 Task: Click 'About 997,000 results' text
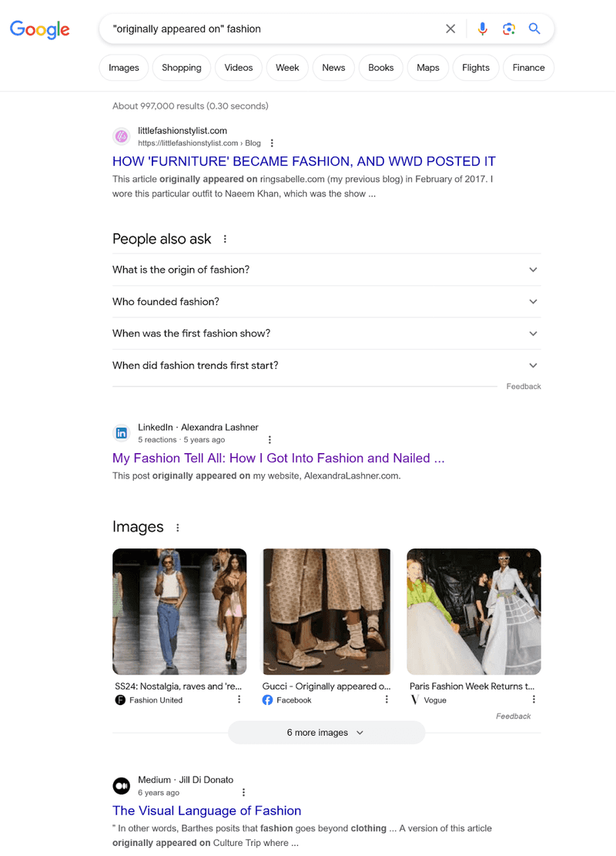190,106
